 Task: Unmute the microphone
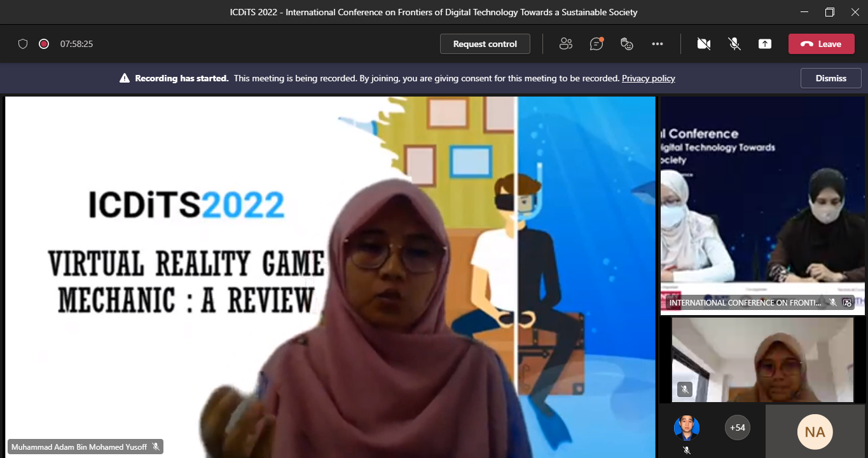click(734, 44)
